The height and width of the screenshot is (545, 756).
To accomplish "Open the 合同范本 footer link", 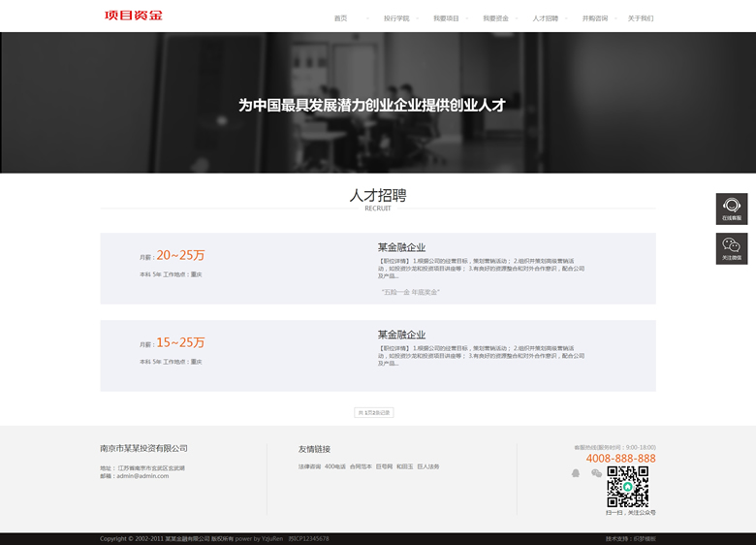I will (x=361, y=466).
